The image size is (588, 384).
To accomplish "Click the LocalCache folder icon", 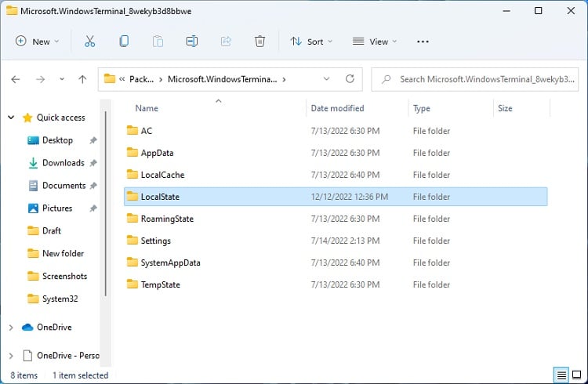I will [x=132, y=175].
